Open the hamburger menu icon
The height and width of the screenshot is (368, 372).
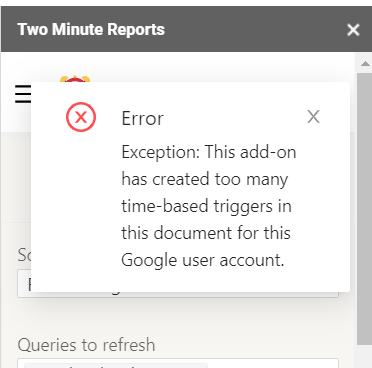tap(23, 94)
